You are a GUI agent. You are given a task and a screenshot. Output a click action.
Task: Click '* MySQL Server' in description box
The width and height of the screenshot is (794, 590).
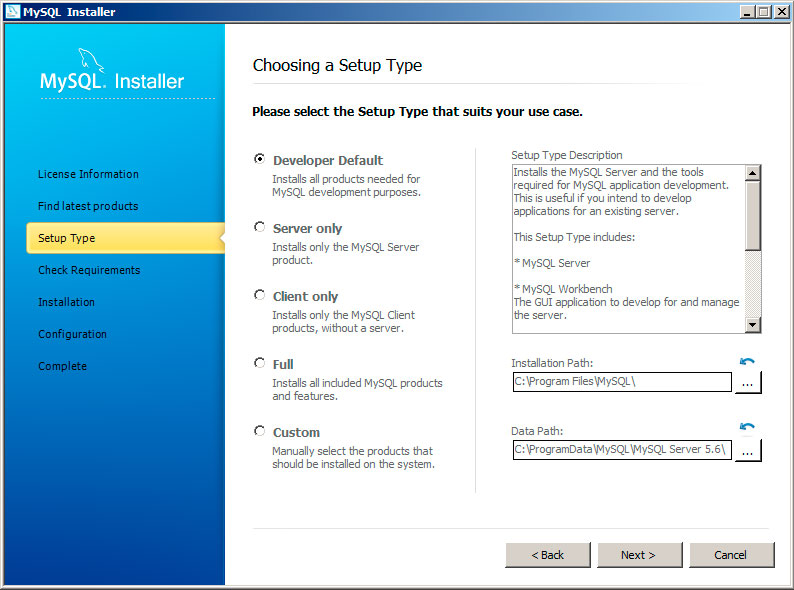tap(552, 263)
